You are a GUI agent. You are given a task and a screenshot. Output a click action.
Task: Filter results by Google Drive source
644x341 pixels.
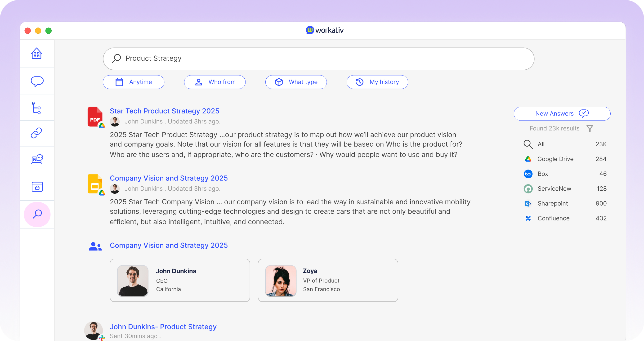555,159
